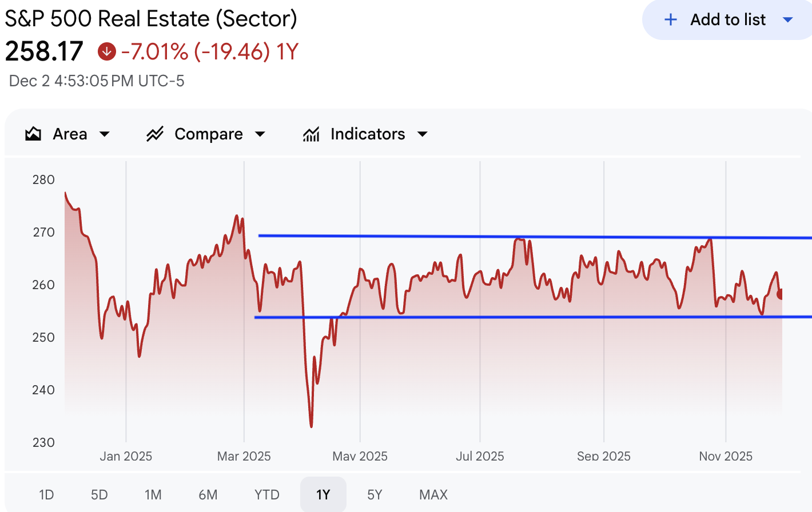Viewport: 812px width, 512px height.
Task: Click the plus icon in Add to list
Action: point(671,20)
